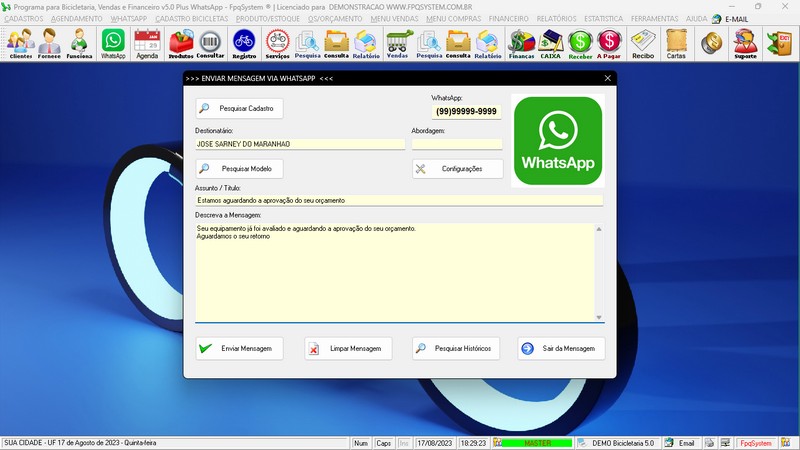Open the PRODUTO/ESTOQUE menu

pos(268,18)
